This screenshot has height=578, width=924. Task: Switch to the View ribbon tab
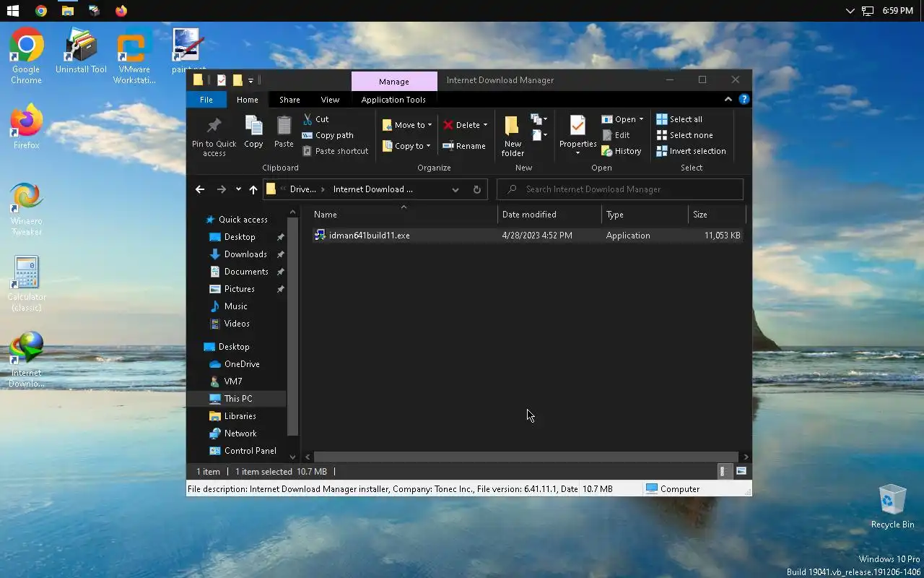point(330,100)
